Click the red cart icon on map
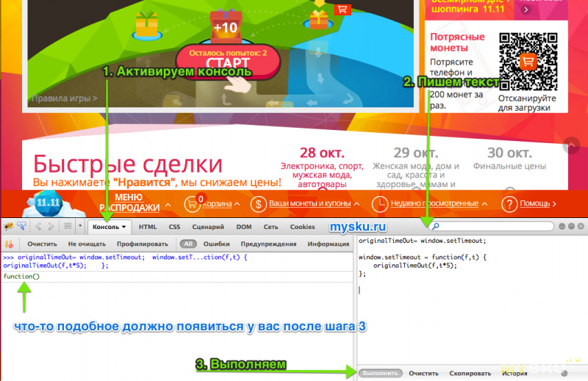This screenshot has width=588, height=381. [x=343, y=10]
